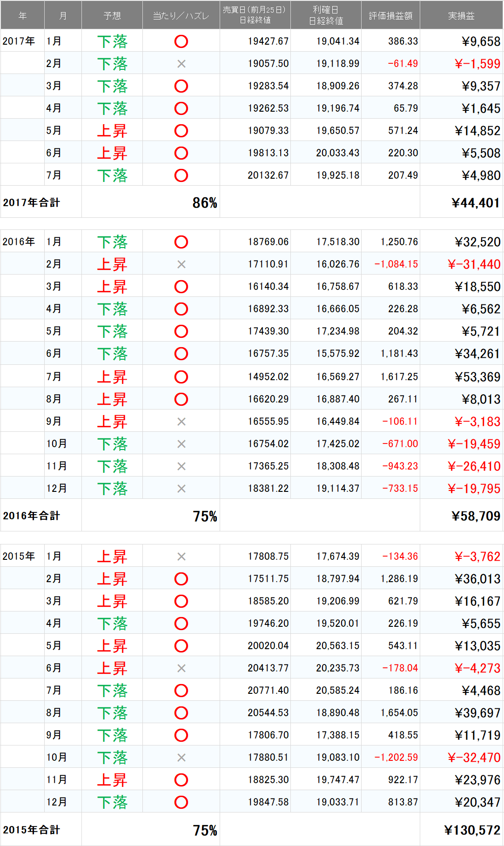Click the × mark in the ¥-31,440 row

(x=181, y=264)
